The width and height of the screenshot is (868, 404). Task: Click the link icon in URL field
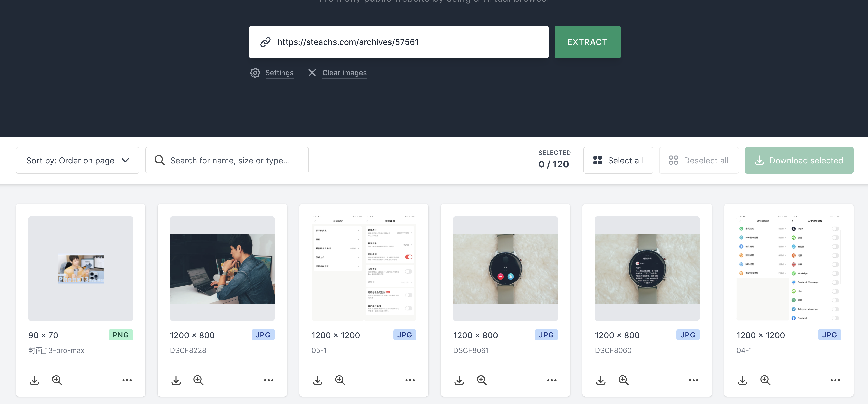[x=266, y=42]
